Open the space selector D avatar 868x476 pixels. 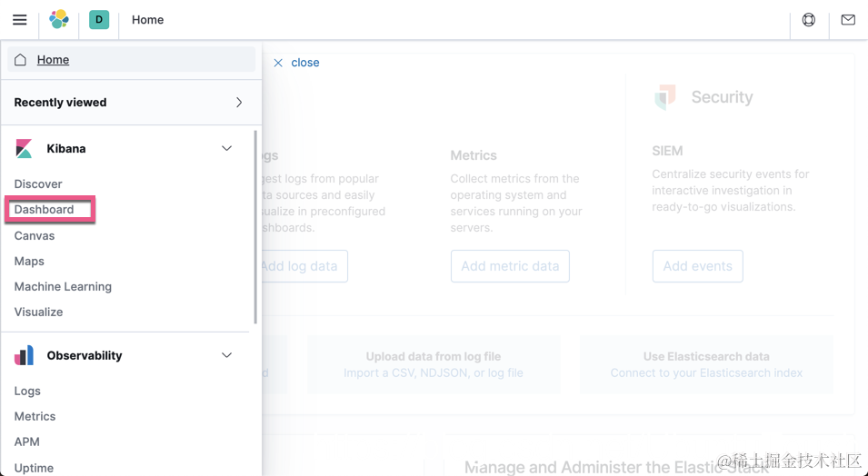(99, 19)
